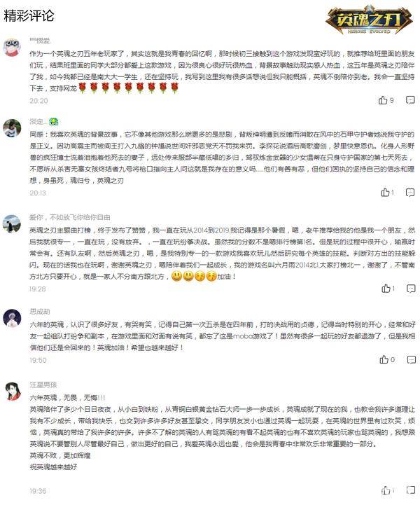
Task: Open avatar of 思成劫
Action: (x=12, y=318)
